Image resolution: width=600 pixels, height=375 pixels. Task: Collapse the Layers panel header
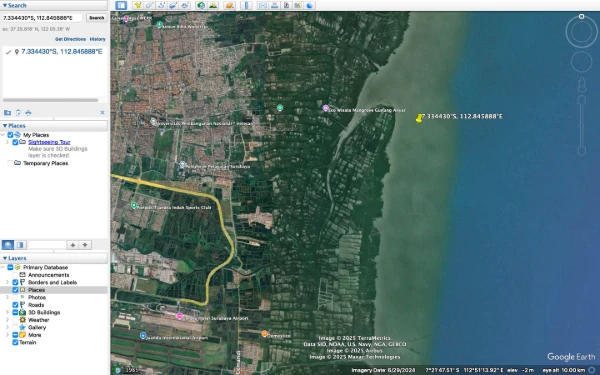[54, 258]
